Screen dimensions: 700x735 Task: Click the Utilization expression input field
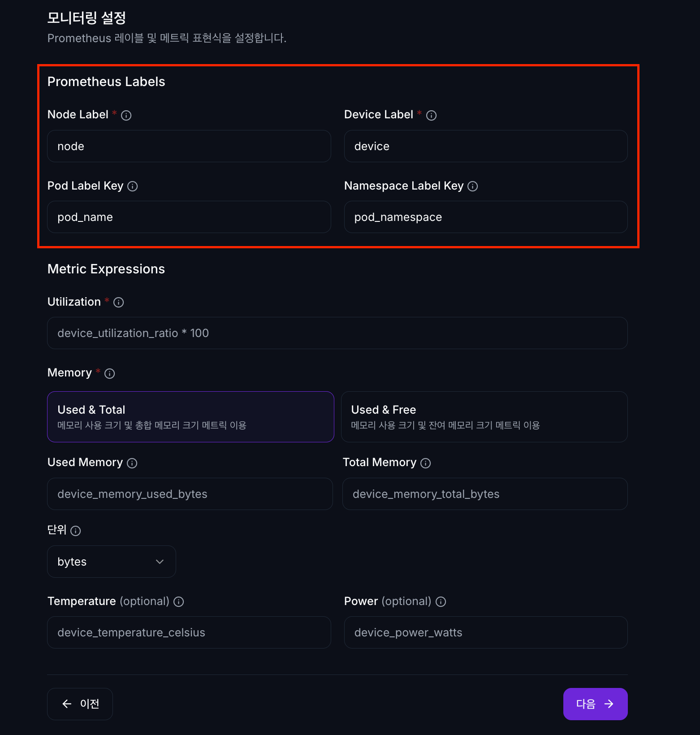pos(337,333)
